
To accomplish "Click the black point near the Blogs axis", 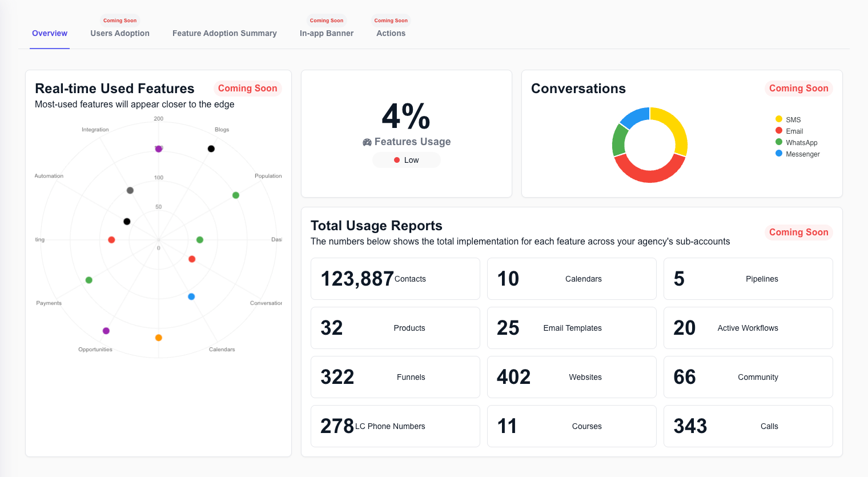I will click(211, 149).
